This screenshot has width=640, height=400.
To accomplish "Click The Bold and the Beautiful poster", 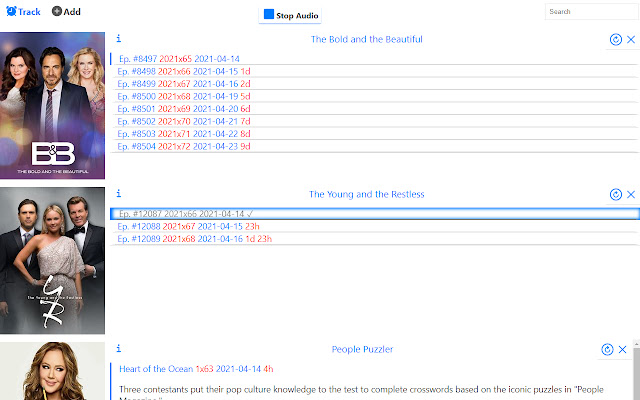I will click(x=52, y=106).
